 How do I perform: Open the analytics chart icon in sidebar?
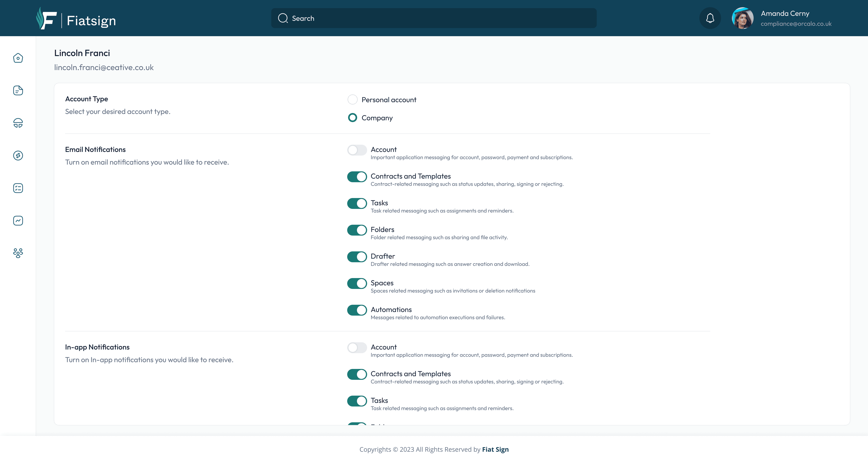(x=18, y=220)
